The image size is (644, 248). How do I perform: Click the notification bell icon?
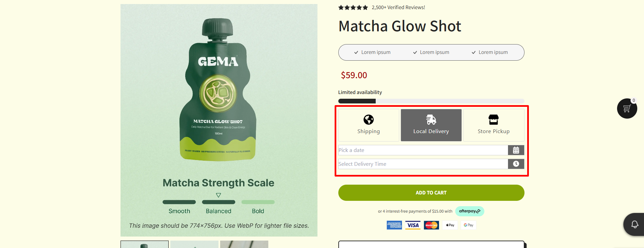click(x=635, y=224)
